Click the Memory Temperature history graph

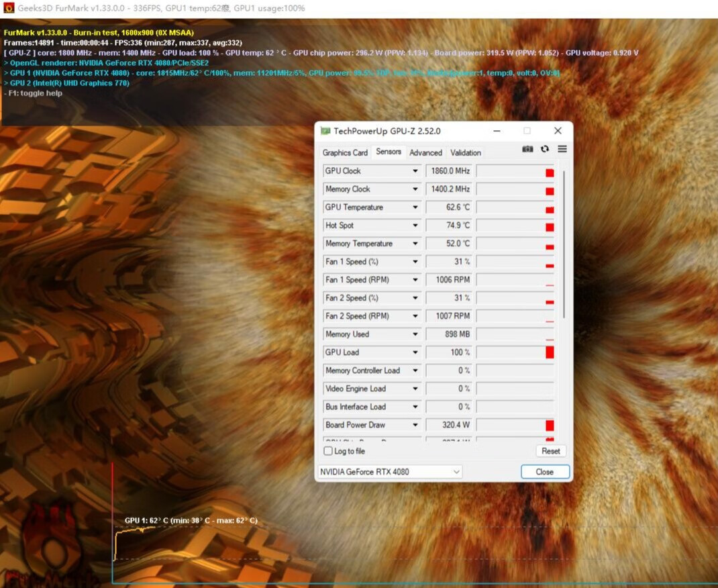coord(515,244)
